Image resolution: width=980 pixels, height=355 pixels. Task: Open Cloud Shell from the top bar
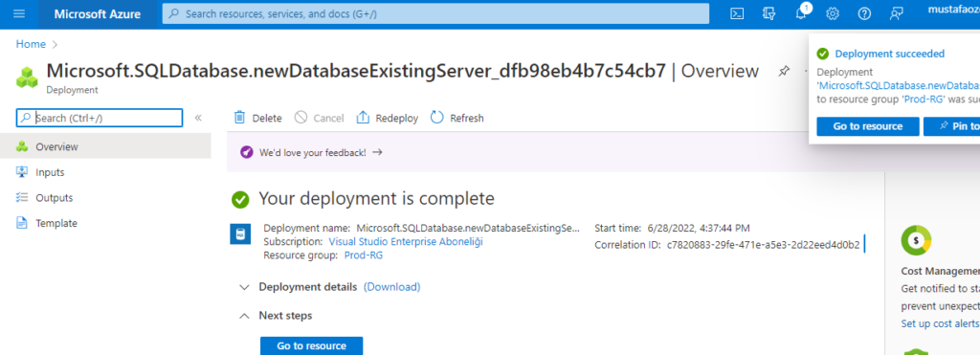pos(738,13)
